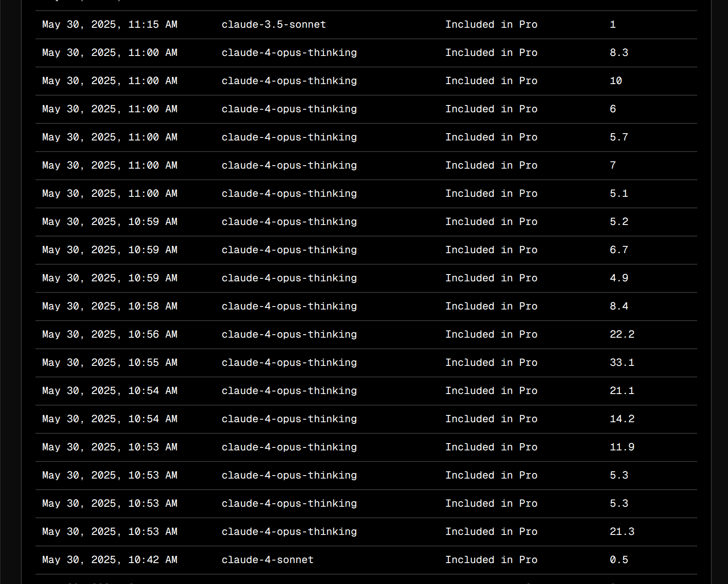The image size is (728, 584).
Task: Click the 10:54 AM timestamp in the 14.2 row
Action: click(110, 419)
